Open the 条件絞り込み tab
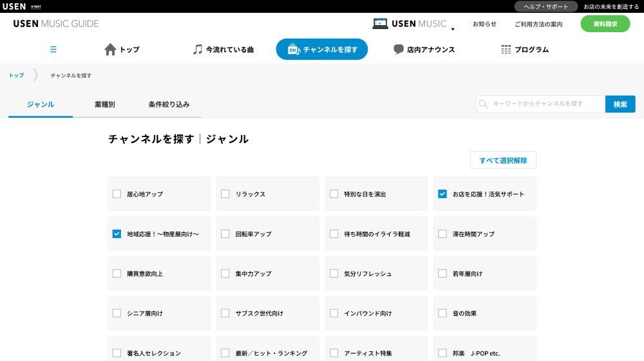Viewport: 644px width, 361px height. [x=169, y=104]
